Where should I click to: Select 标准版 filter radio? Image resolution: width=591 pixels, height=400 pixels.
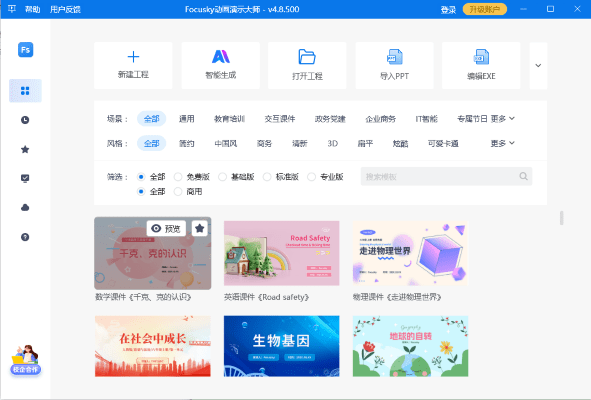click(267, 176)
